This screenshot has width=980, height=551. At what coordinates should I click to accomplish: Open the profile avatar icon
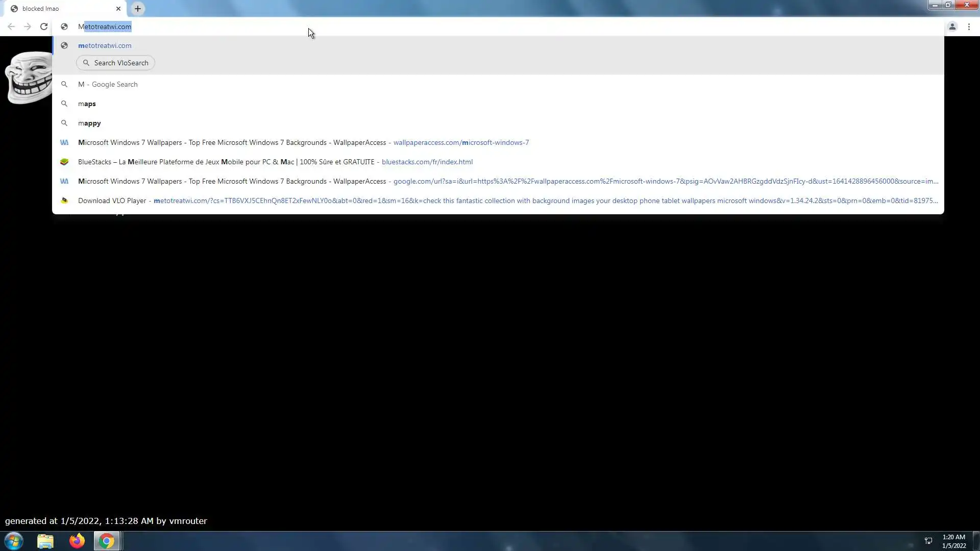point(952,27)
